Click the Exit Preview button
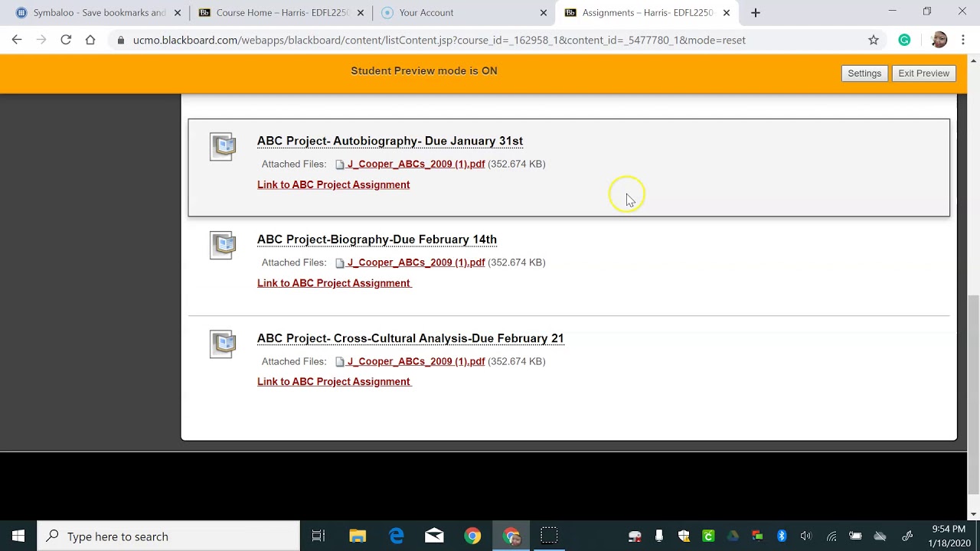980x551 pixels. (x=923, y=73)
